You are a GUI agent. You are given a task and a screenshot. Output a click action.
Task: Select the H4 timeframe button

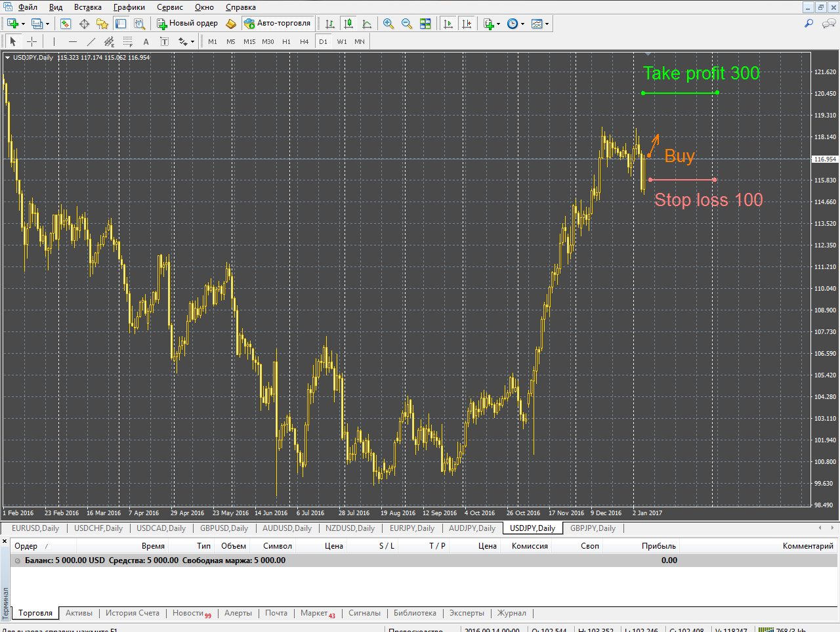click(304, 41)
